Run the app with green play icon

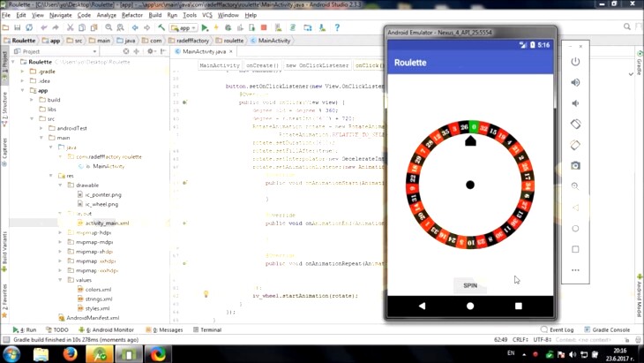point(205,28)
